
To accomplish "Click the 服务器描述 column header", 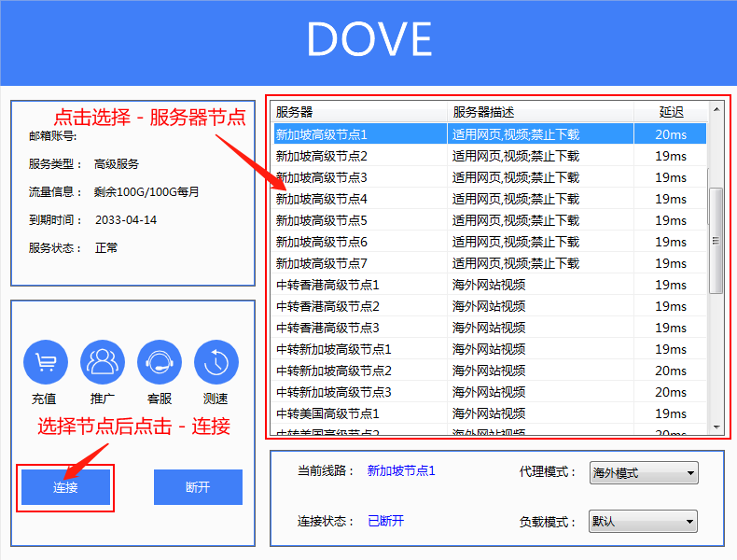I will [539, 112].
